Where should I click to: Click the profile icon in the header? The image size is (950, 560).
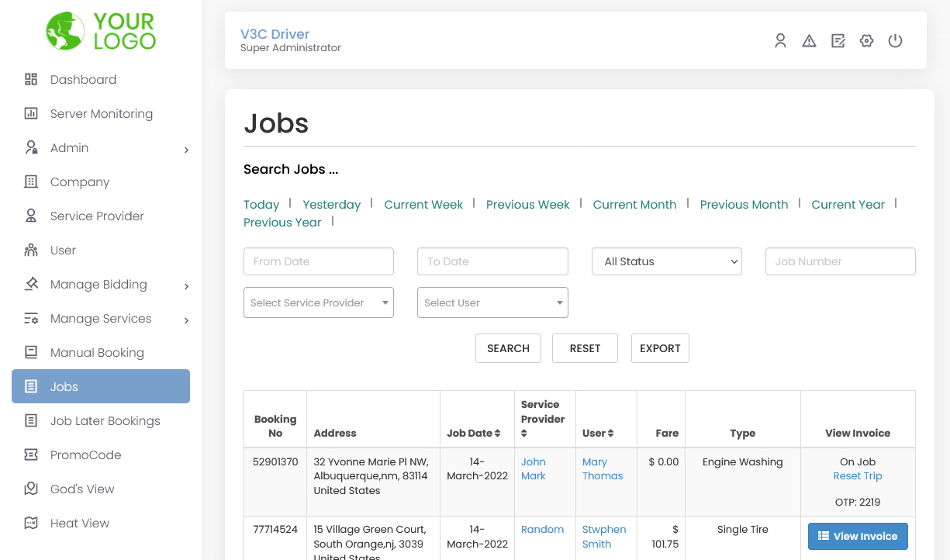(x=780, y=40)
